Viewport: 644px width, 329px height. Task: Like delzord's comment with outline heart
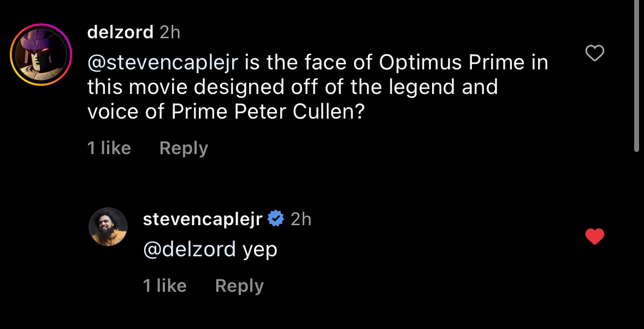[595, 54]
